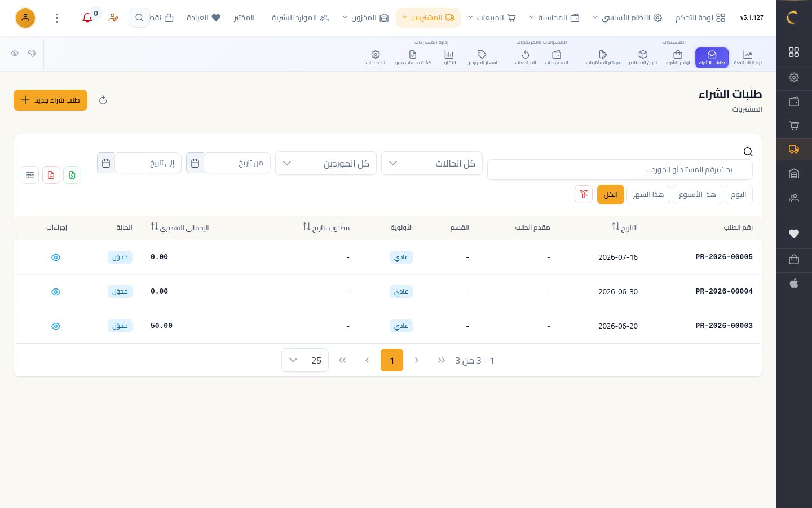Export table to PDF with red icon
The height and width of the screenshot is (508, 812).
click(51, 175)
